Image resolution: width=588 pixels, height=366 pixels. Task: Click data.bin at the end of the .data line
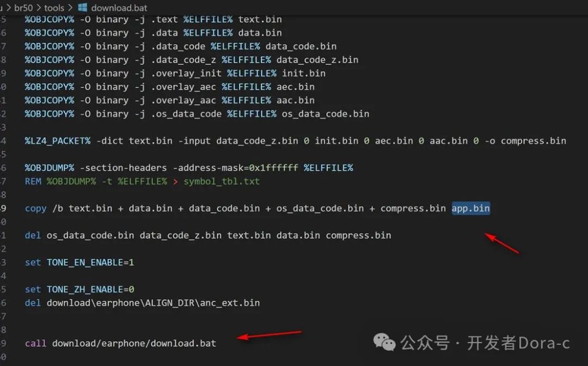click(260, 33)
